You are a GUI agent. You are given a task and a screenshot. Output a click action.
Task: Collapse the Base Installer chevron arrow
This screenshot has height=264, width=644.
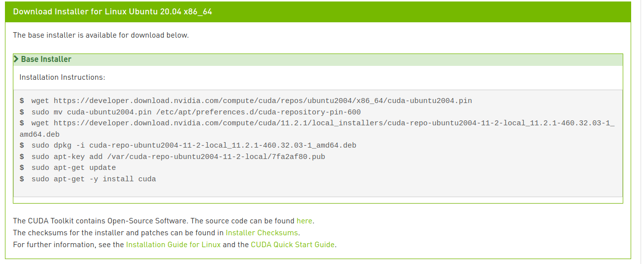16,59
